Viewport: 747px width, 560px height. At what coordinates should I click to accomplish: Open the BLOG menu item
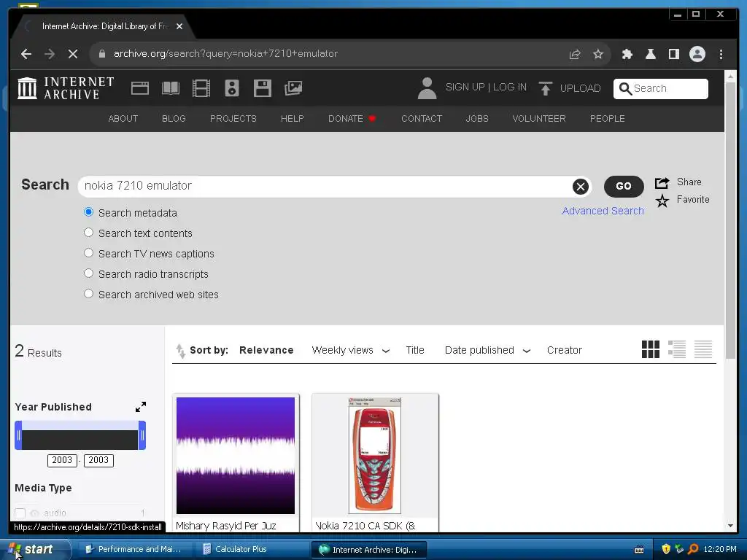174,119
